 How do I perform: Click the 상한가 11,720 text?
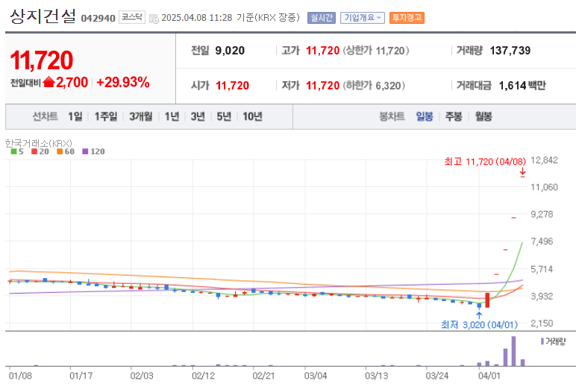(x=376, y=51)
